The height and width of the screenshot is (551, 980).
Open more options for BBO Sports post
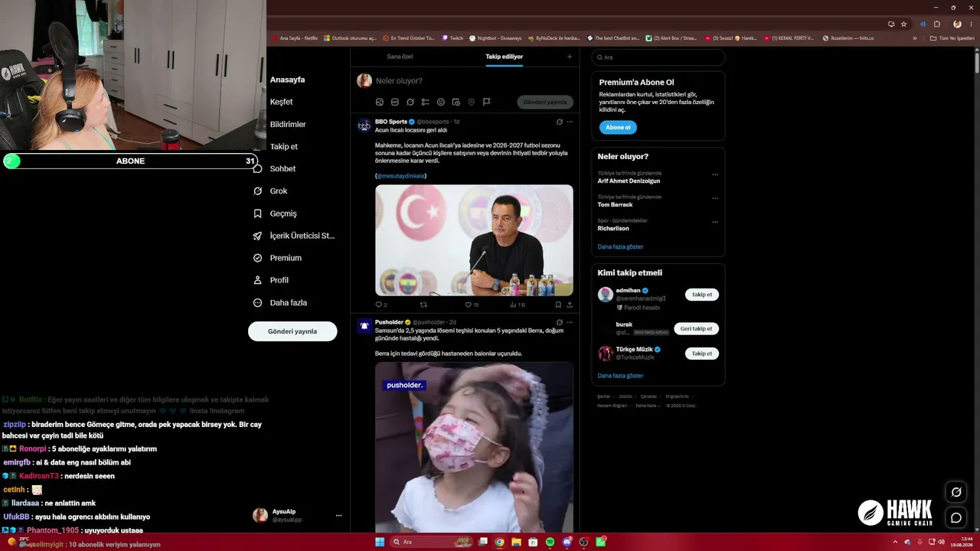click(570, 122)
